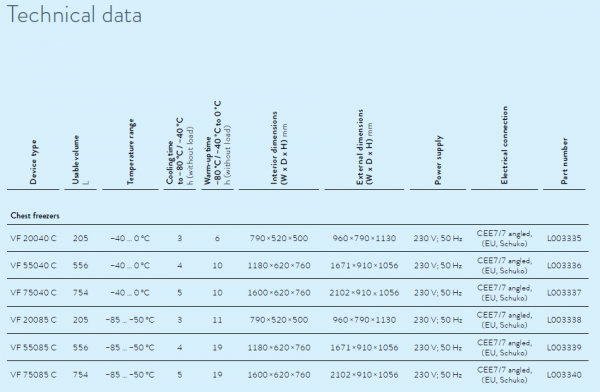This screenshot has height=392, width=600.
Task: Select the Interior dimensions column header
Action: (279, 149)
